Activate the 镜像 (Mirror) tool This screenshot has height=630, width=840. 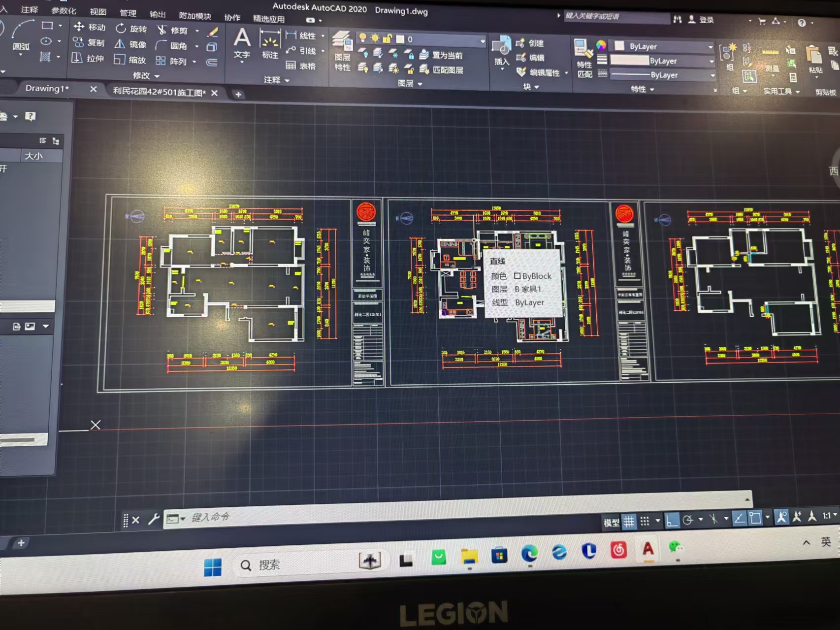(x=130, y=44)
